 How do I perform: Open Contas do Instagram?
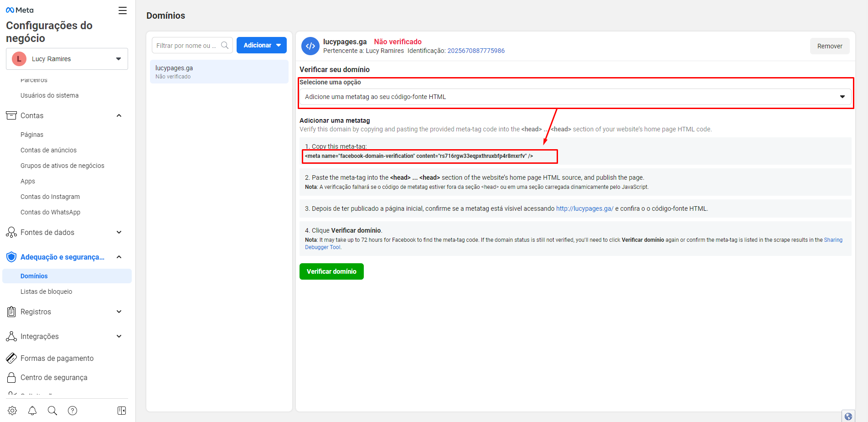(50, 197)
